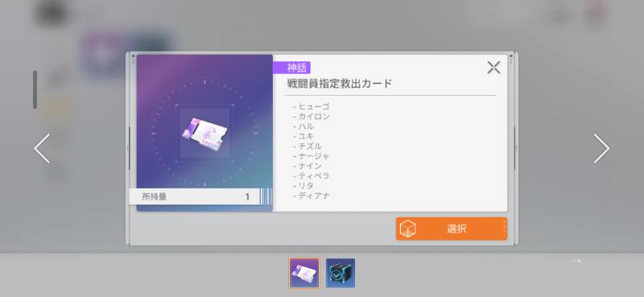The height and width of the screenshot is (297, 644).
Task: Select the purple rescue card thumbnail
Action: coord(304,273)
